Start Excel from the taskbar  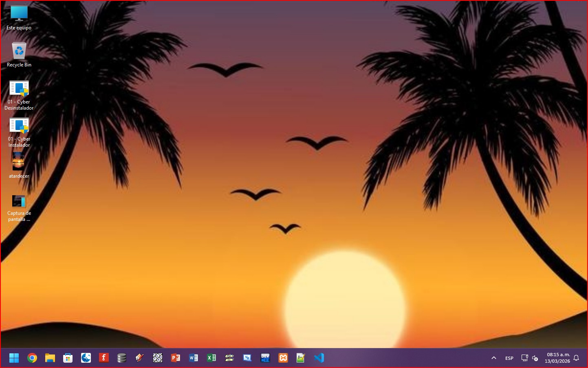pos(211,358)
